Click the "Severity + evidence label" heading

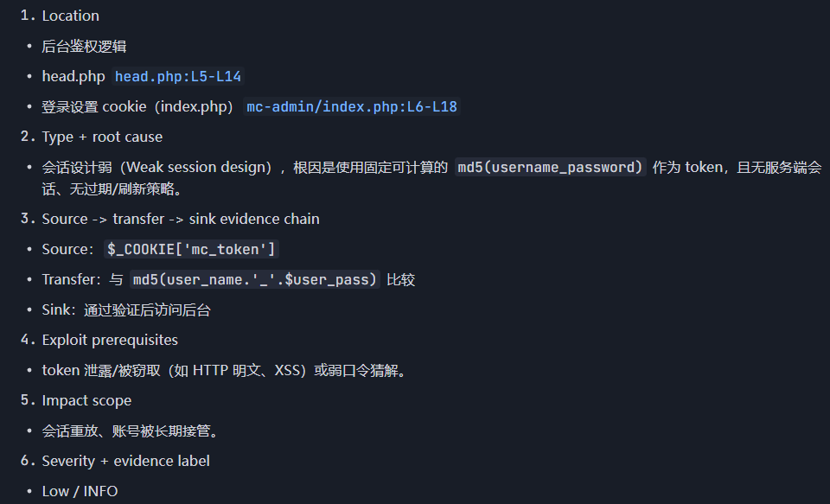(x=125, y=462)
